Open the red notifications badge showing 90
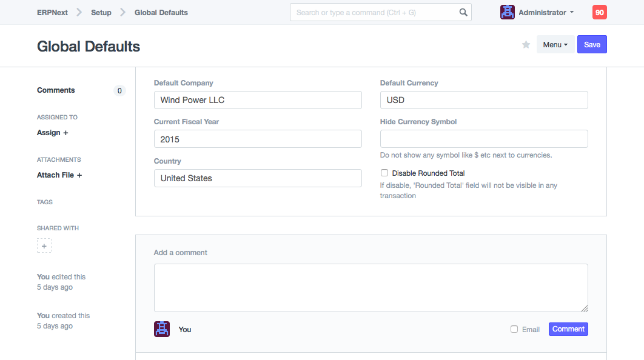 pos(599,12)
